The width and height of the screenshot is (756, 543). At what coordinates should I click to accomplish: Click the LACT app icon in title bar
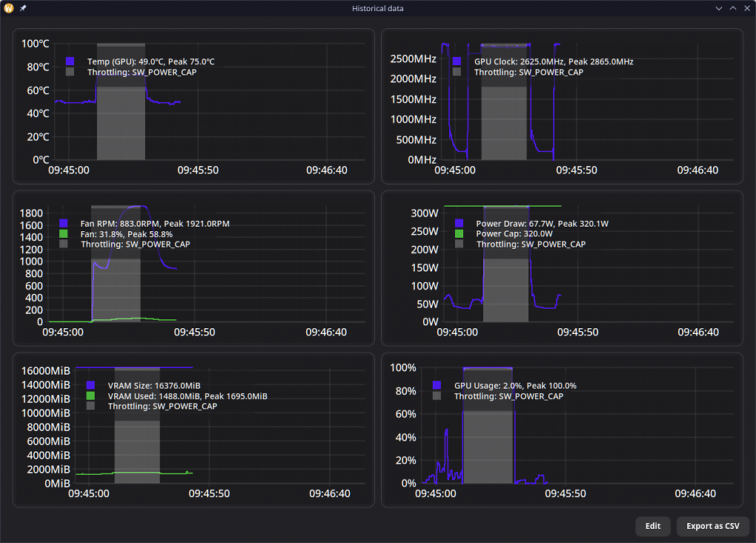pos(9,8)
